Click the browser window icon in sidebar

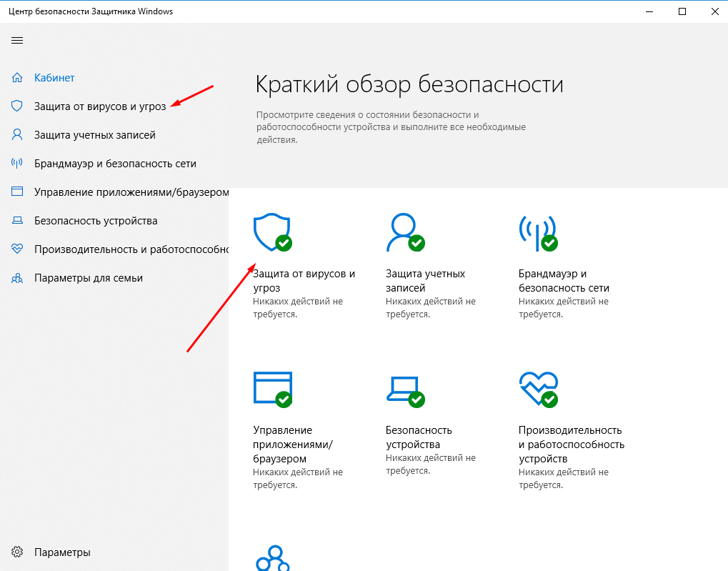17,192
